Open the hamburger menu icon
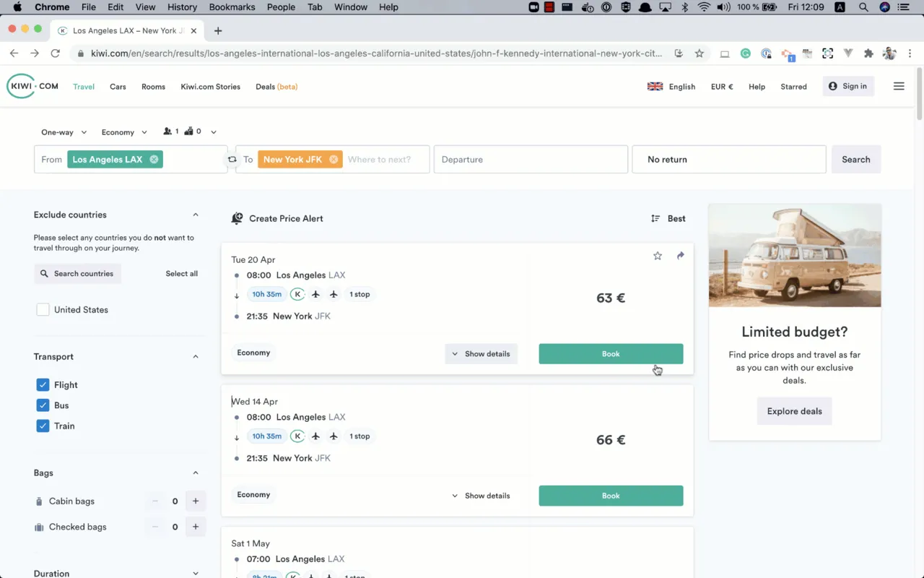The height and width of the screenshot is (578, 924). coord(899,86)
